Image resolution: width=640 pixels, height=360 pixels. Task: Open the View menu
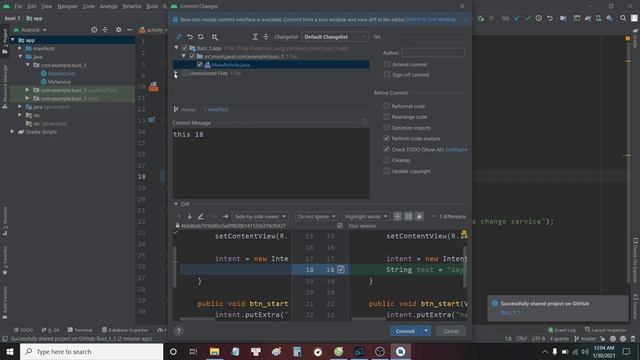point(47,6)
